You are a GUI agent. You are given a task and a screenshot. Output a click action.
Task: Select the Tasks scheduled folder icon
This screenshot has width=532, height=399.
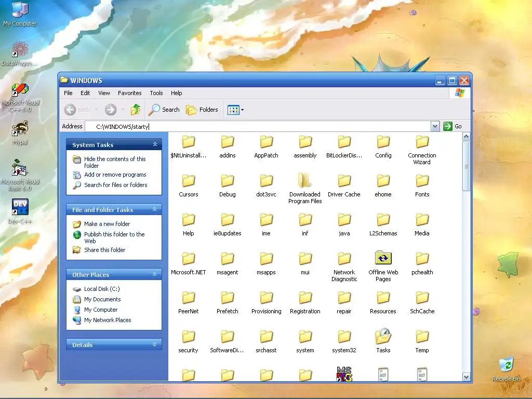[383, 336]
